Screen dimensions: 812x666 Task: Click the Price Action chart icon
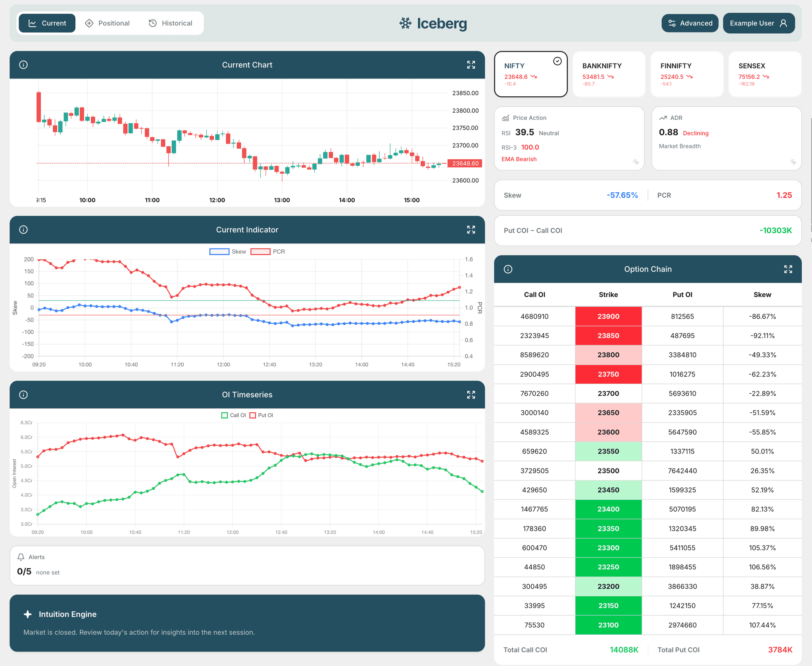point(506,118)
